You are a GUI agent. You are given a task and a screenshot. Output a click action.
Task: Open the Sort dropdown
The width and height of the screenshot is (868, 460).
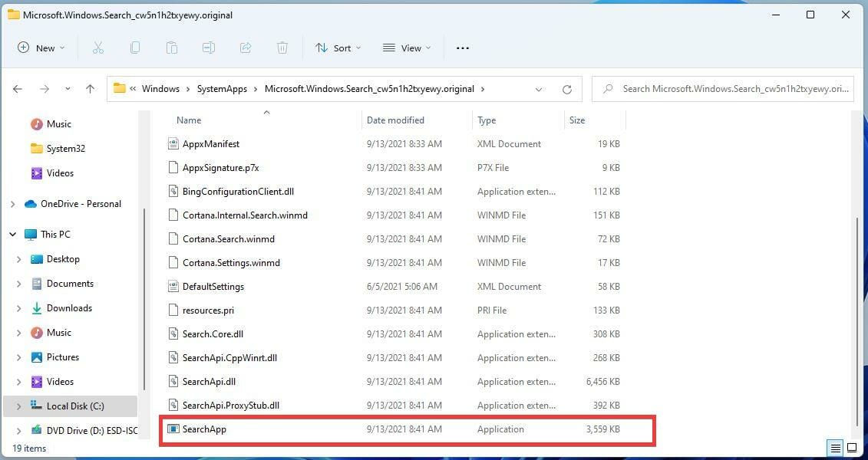[x=338, y=48]
